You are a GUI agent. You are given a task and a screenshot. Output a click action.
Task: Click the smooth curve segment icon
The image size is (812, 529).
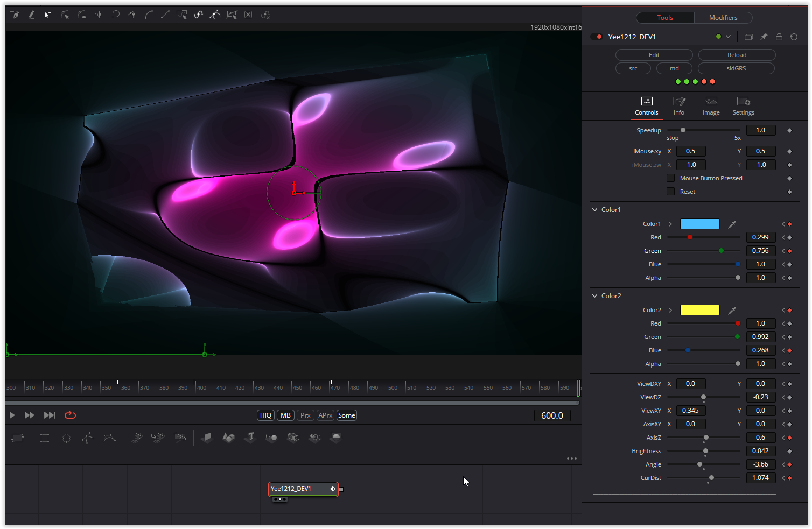click(x=149, y=15)
